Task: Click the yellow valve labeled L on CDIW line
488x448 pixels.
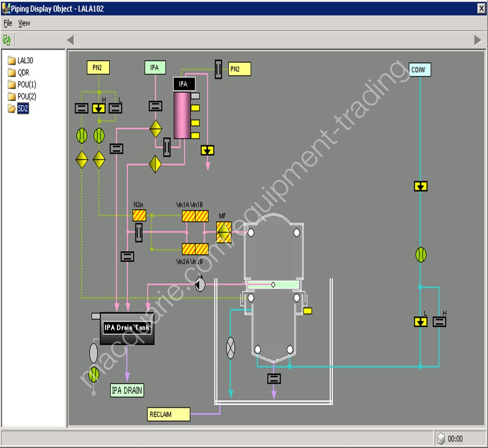Action: coord(420,322)
